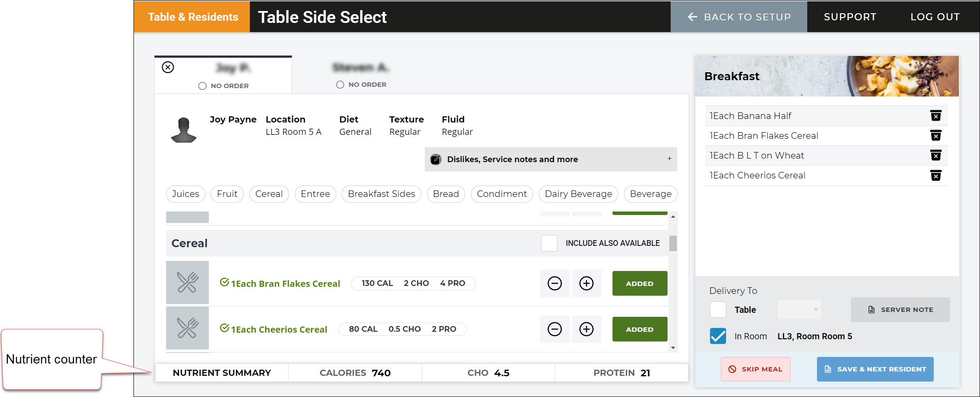Click Save & Next Resident

[x=875, y=369]
